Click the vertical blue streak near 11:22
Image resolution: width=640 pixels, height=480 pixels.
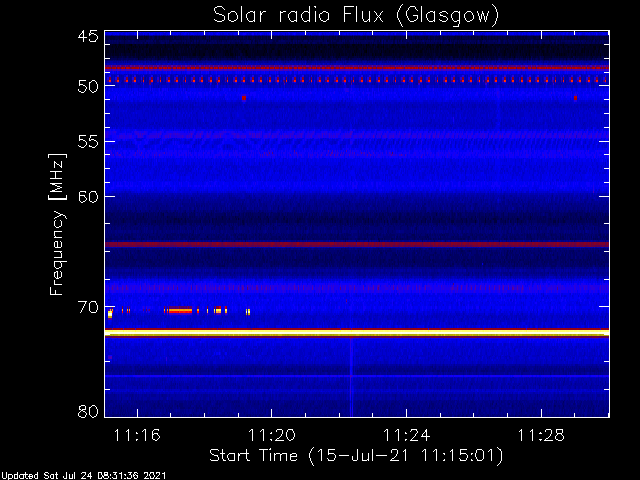coord(350,376)
